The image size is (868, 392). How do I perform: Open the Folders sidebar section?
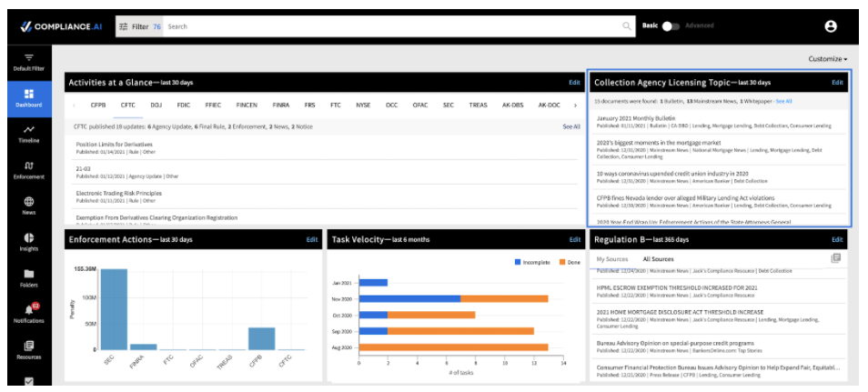(x=29, y=278)
